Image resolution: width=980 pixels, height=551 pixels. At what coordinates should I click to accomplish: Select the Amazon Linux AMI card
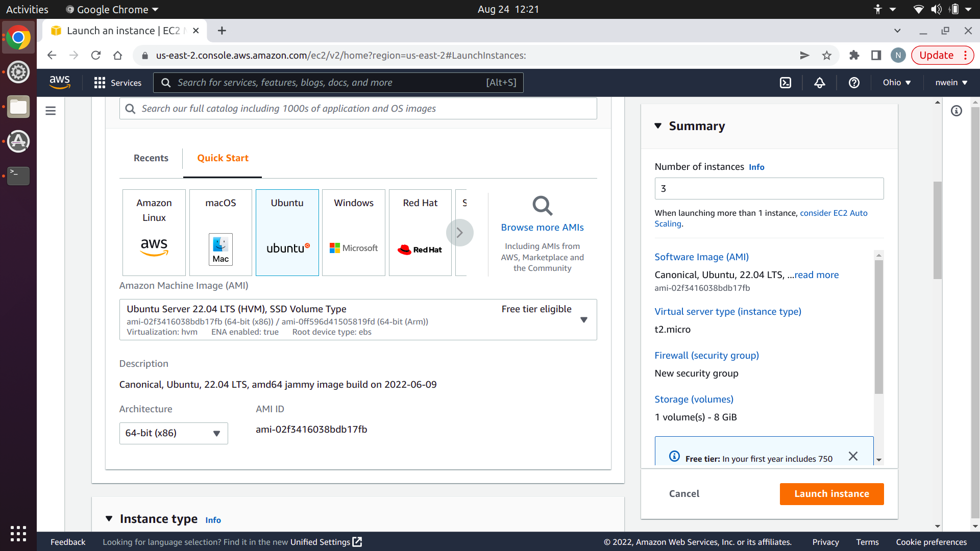tap(154, 232)
